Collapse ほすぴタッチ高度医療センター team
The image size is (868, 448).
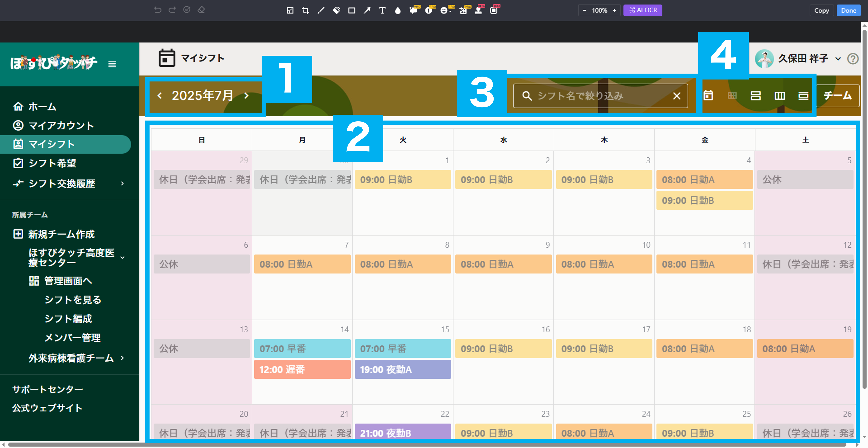(122, 257)
